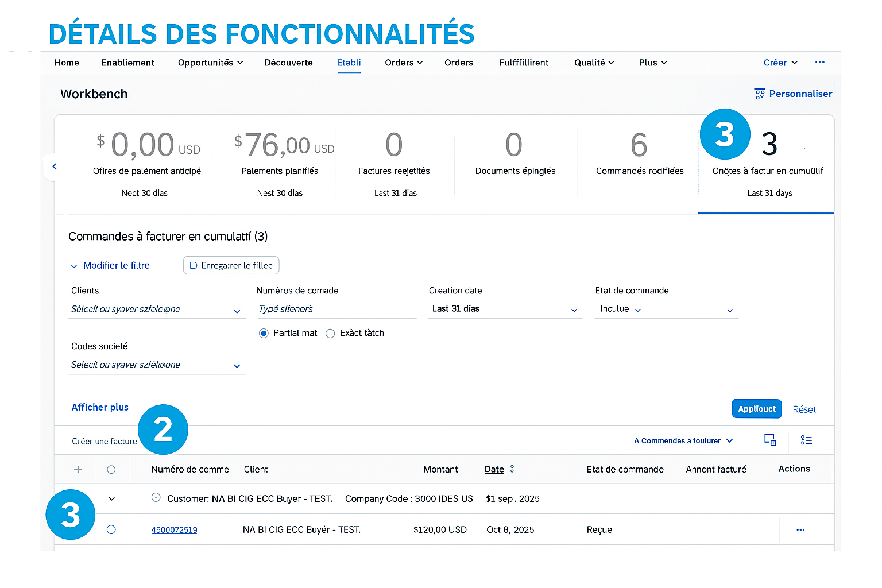882x588 pixels.
Task: Expand the Creation date dropdown
Action: (x=574, y=310)
